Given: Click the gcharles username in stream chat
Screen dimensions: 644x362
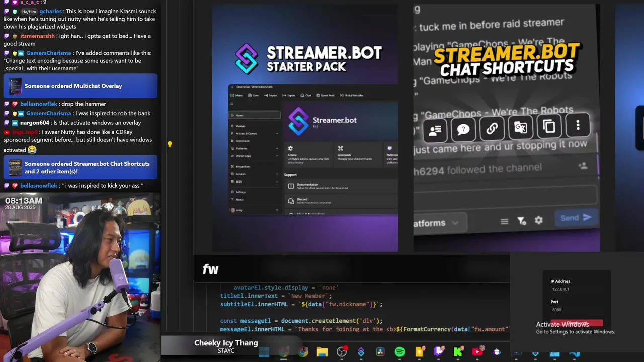Looking at the screenshot, I should point(50,11).
